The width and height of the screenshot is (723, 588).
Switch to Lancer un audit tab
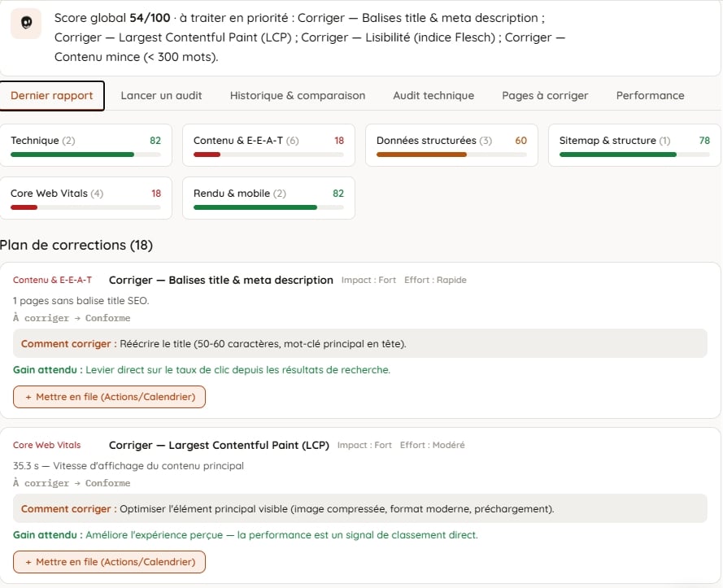point(161,95)
